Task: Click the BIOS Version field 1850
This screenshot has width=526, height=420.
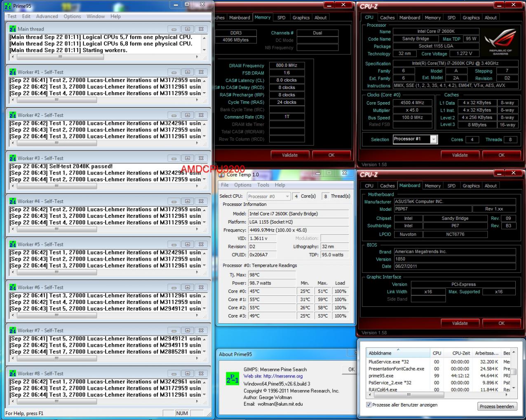Action: point(455,259)
